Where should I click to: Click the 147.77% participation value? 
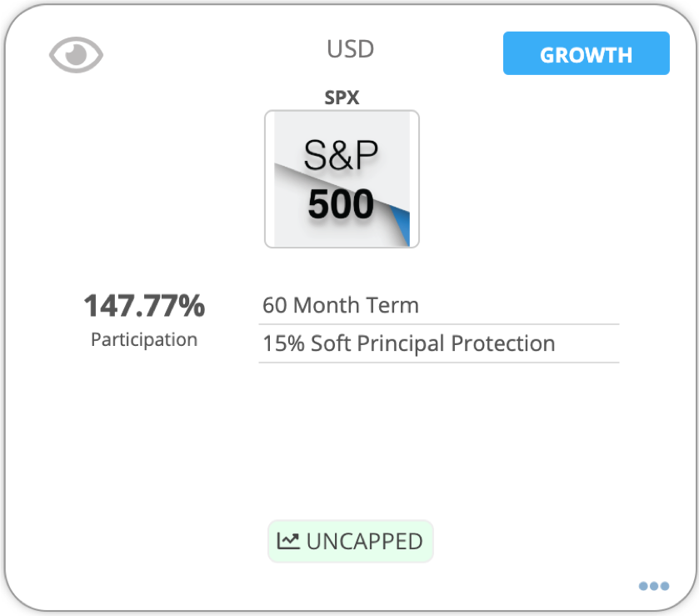point(144,306)
